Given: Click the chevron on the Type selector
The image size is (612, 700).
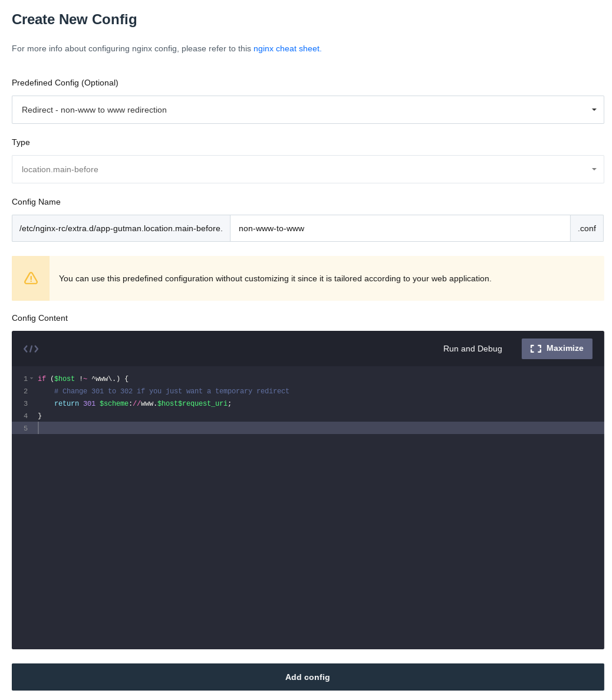Looking at the screenshot, I should [594, 169].
